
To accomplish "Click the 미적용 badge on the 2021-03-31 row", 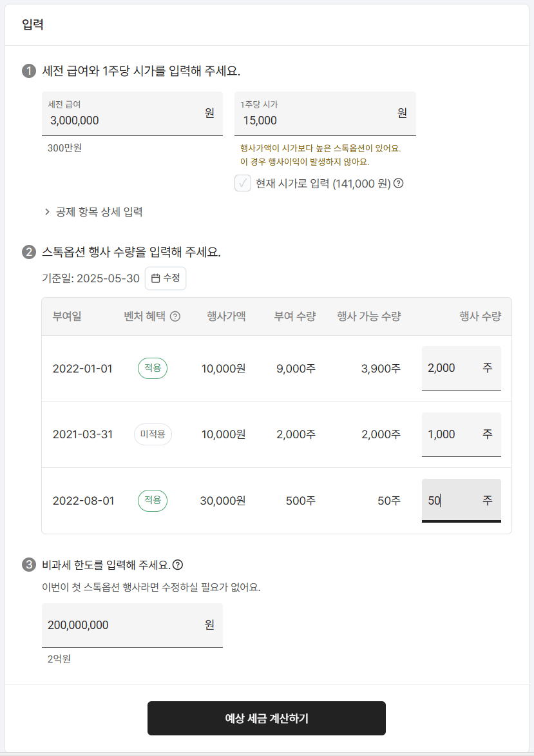I will click(x=152, y=434).
